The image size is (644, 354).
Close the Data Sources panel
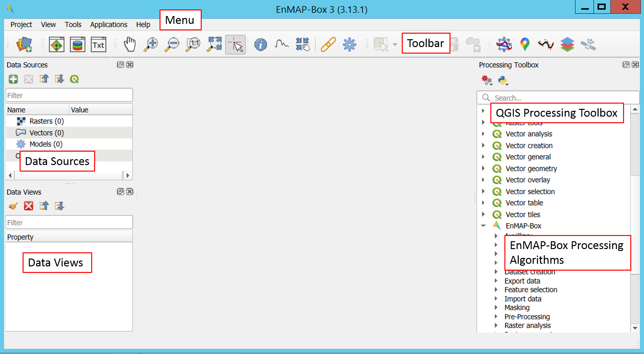point(130,65)
